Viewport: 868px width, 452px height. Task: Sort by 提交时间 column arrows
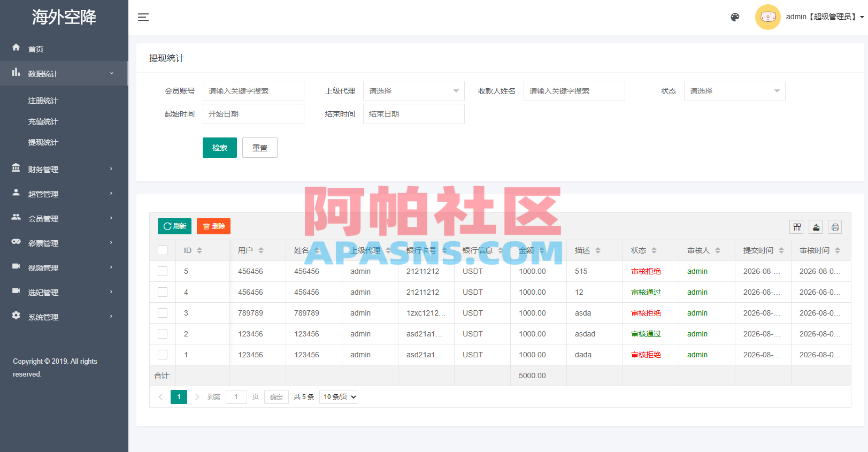(781, 250)
